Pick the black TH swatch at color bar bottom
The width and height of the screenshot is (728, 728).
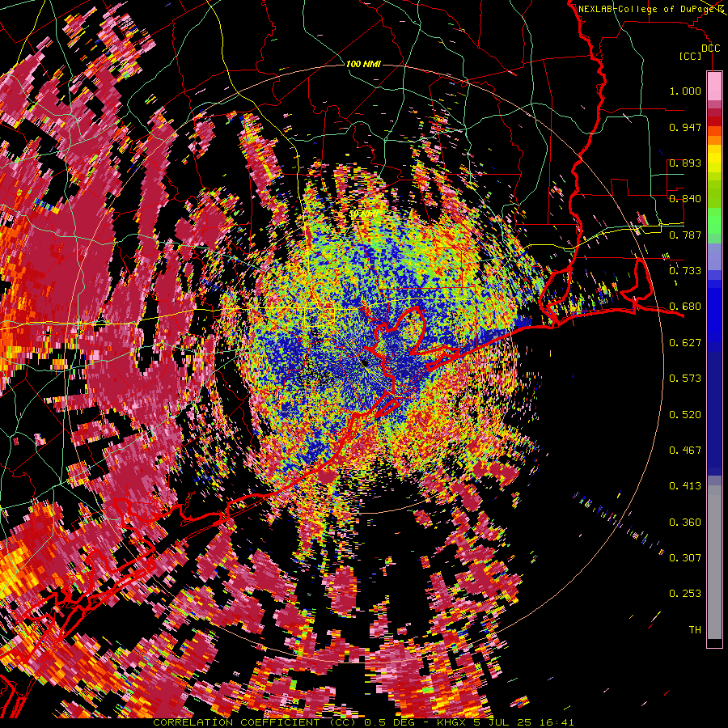[x=714, y=643]
